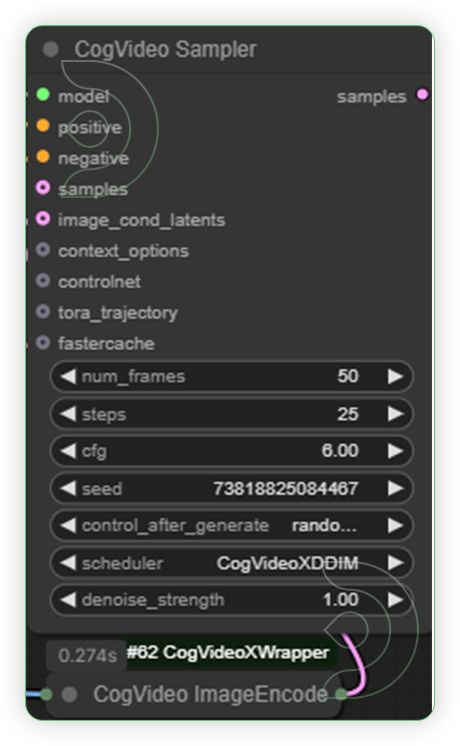Click the num_frames value 50
460x746 pixels.
(x=348, y=376)
